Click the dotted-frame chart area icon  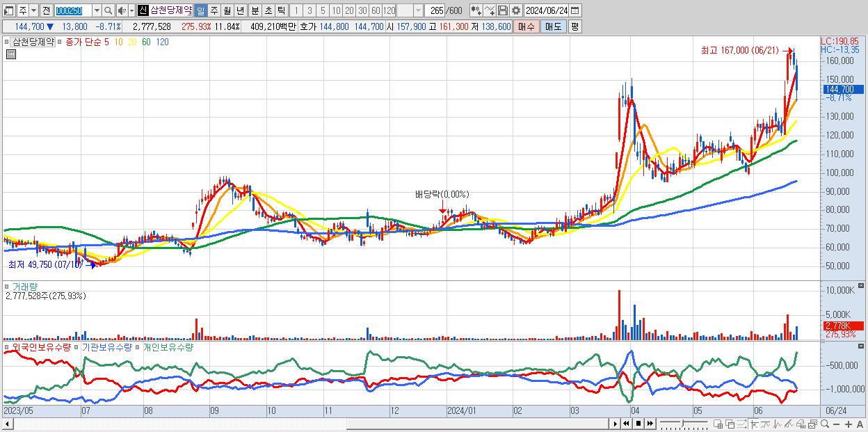coord(741,424)
